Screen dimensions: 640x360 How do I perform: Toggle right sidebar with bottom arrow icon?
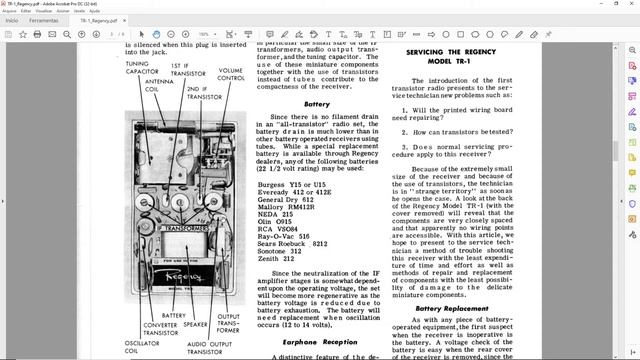tap(632, 352)
